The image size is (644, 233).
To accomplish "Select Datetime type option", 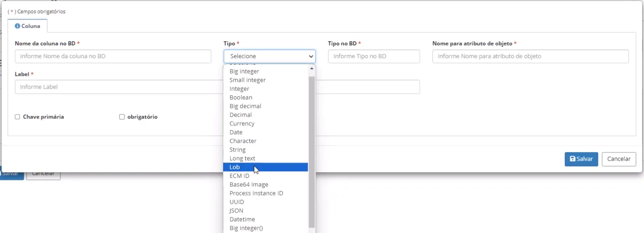I will click(265, 219).
